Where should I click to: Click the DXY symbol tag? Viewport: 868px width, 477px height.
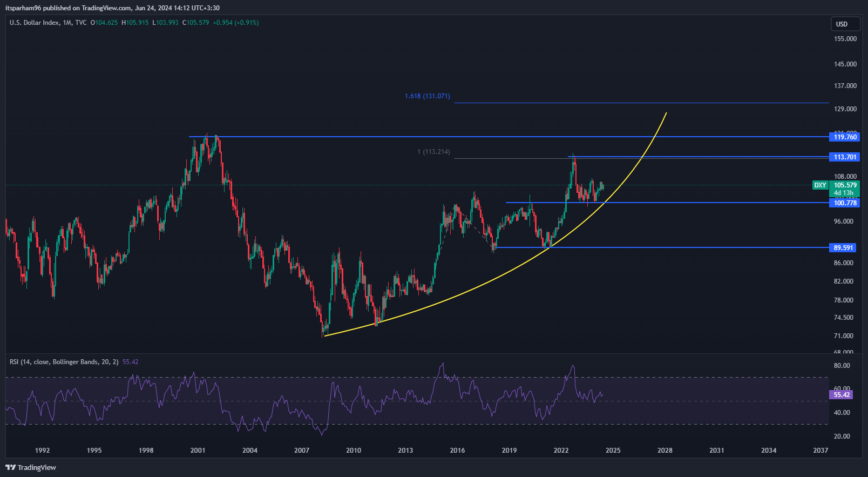(820, 185)
